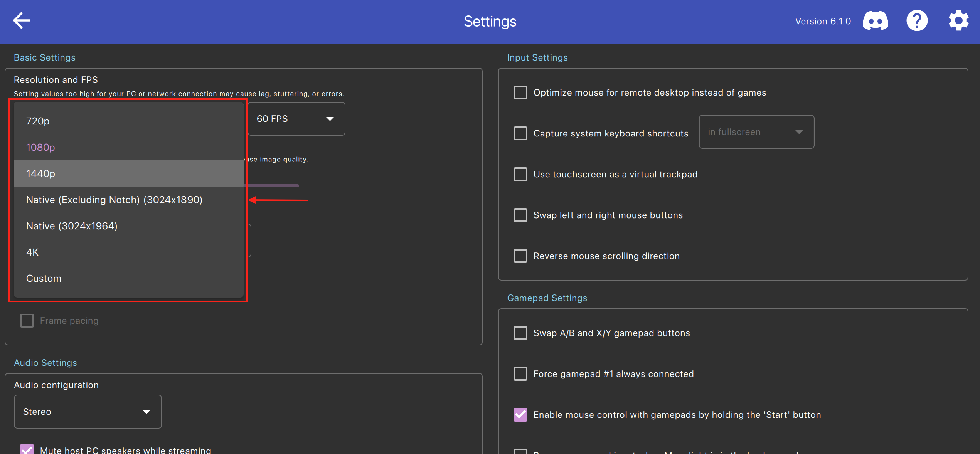Click the back arrow to exit Settings
The image size is (980, 454).
(x=21, y=20)
